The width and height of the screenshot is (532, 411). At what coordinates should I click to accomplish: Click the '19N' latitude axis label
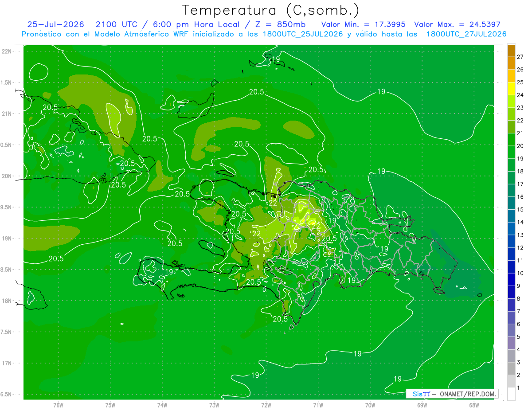tap(7, 239)
